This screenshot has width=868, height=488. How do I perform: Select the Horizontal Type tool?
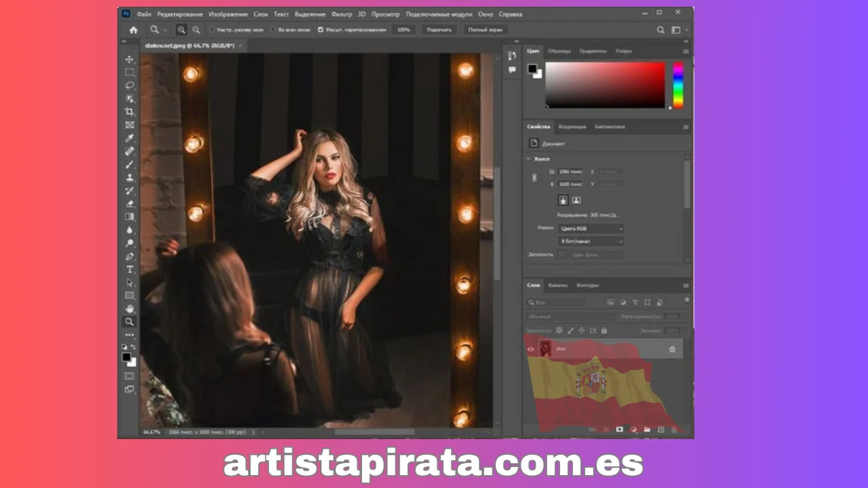[130, 270]
